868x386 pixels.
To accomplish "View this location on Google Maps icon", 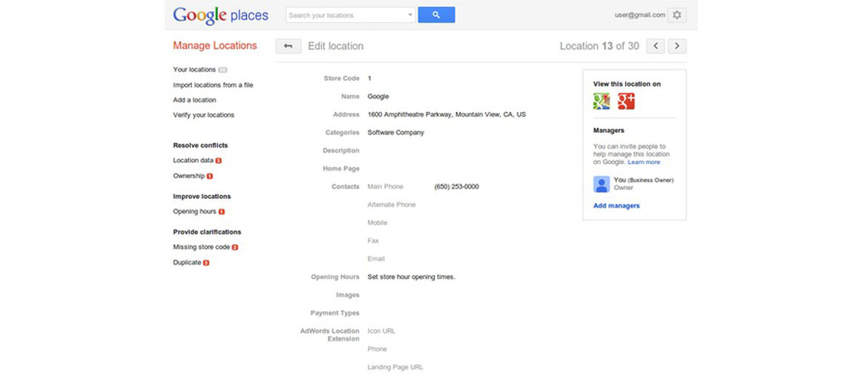I will pyautogui.click(x=601, y=102).
